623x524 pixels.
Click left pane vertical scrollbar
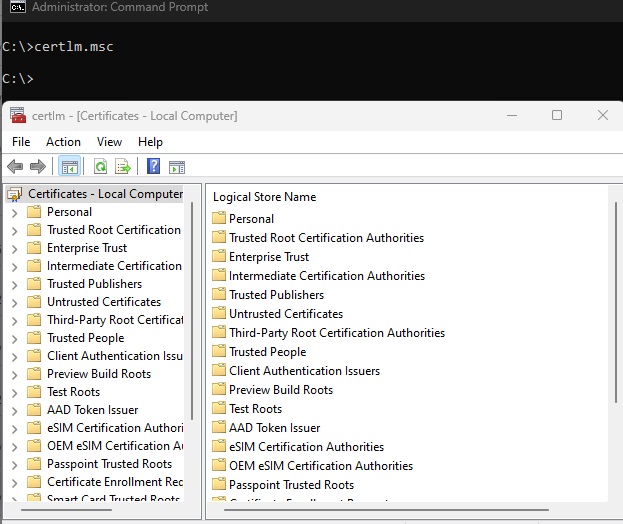click(192, 311)
